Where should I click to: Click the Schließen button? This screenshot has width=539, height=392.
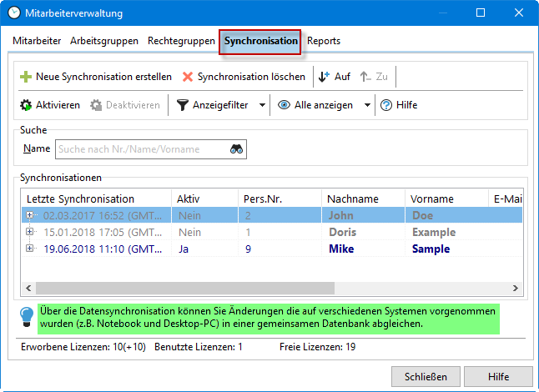[x=426, y=376]
